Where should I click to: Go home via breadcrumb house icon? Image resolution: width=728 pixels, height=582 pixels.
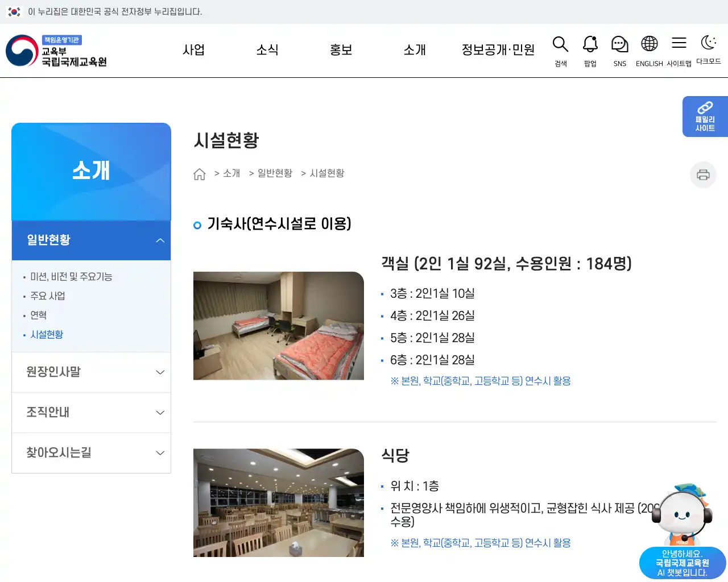(x=199, y=174)
